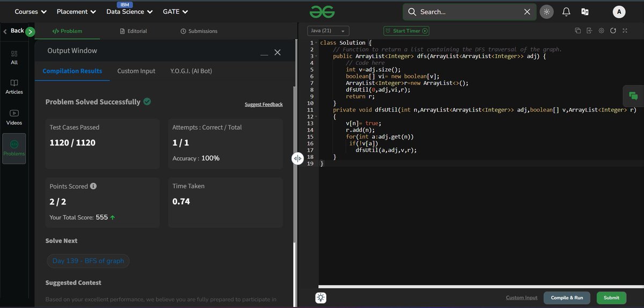Click the Time Taken 0.74 value

tap(181, 202)
